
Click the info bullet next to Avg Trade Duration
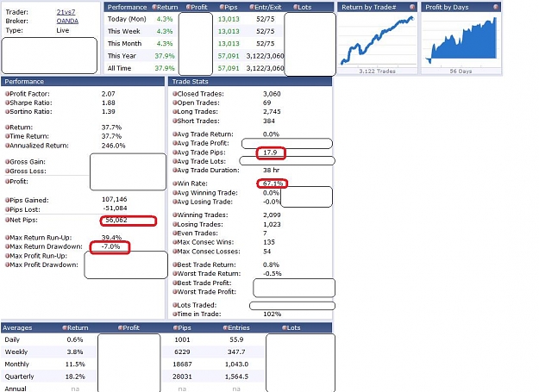click(x=174, y=171)
